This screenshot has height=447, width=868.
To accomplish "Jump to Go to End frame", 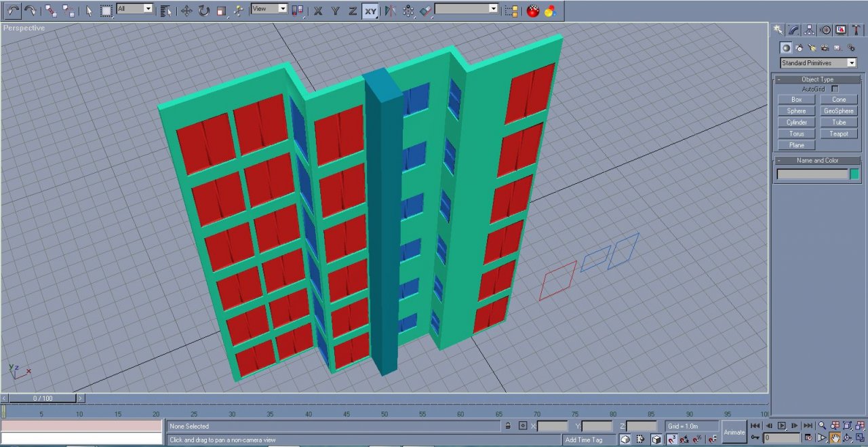I will (x=808, y=425).
